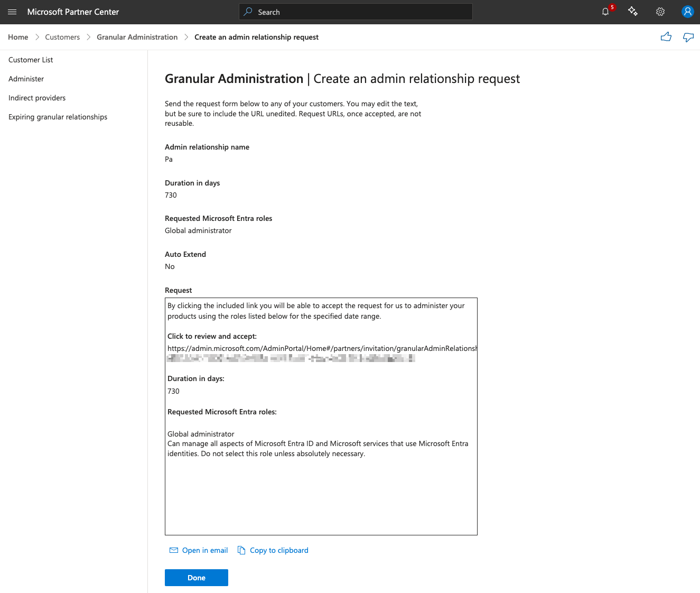Open the settings gear

click(660, 12)
